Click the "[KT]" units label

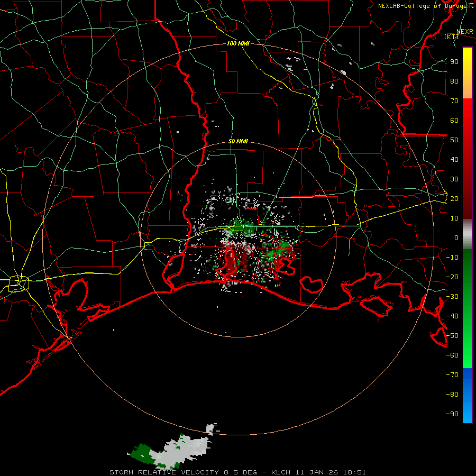click(x=452, y=37)
